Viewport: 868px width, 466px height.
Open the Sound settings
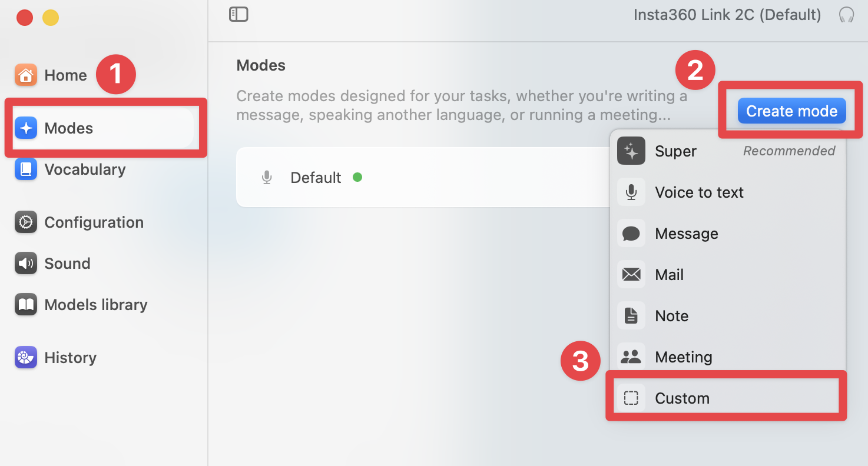[x=67, y=264]
